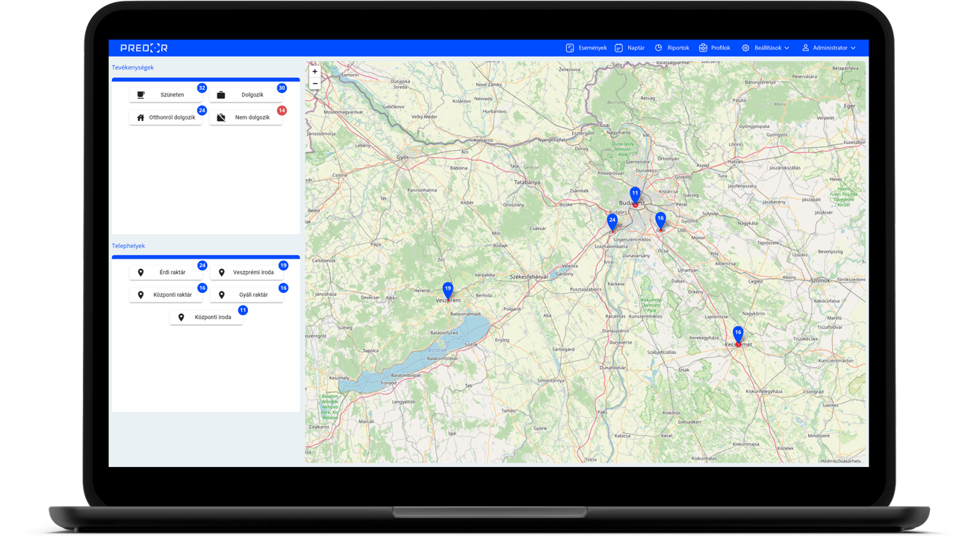Click the Riportok chart icon

coord(659,48)
